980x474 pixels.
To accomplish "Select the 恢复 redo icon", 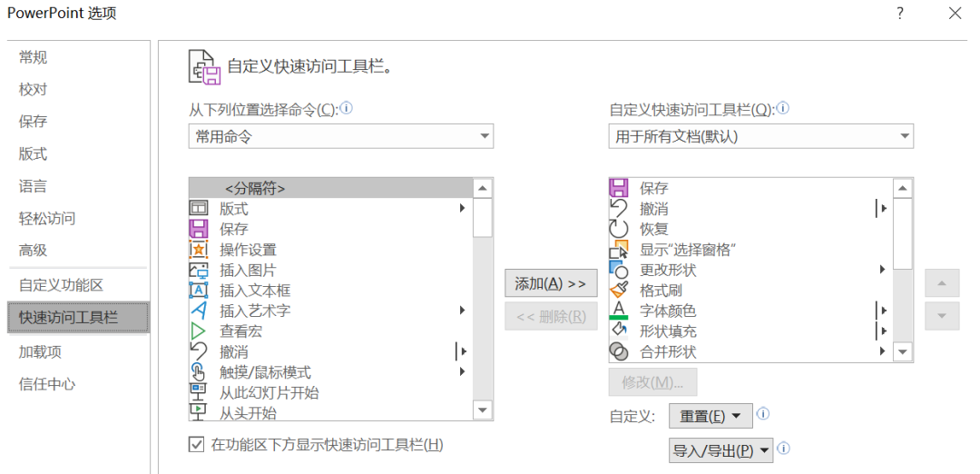I will point(618,229).
